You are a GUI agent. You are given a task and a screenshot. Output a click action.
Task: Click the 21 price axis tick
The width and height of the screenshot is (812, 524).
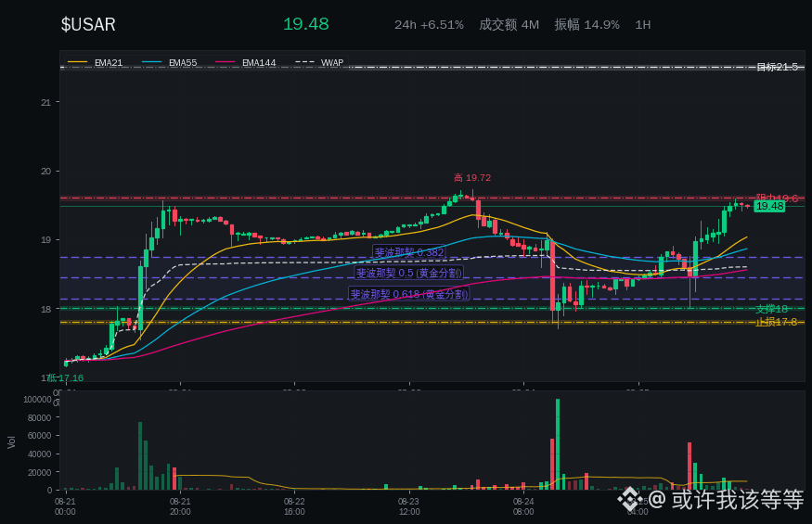point(45,103)
